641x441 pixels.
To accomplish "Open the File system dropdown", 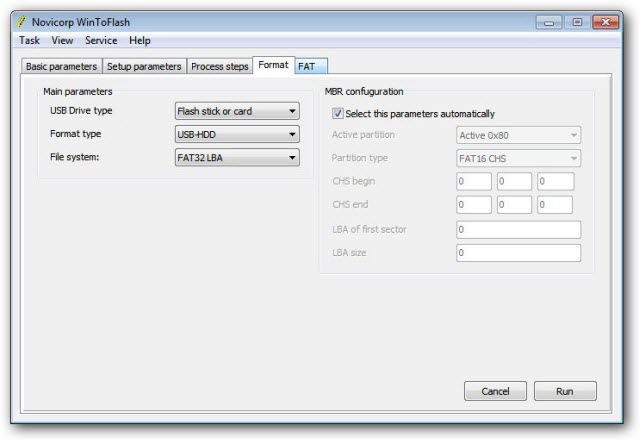I will click(237, 158).
